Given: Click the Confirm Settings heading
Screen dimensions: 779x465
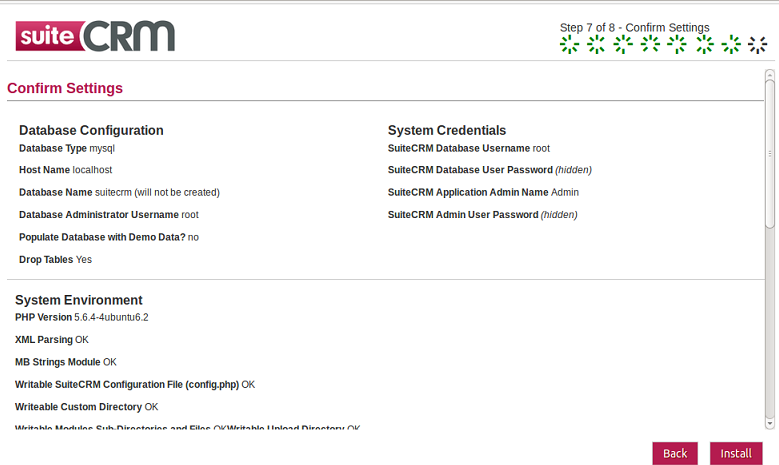Looking at the screenshot, I should [x=65, y=88].
